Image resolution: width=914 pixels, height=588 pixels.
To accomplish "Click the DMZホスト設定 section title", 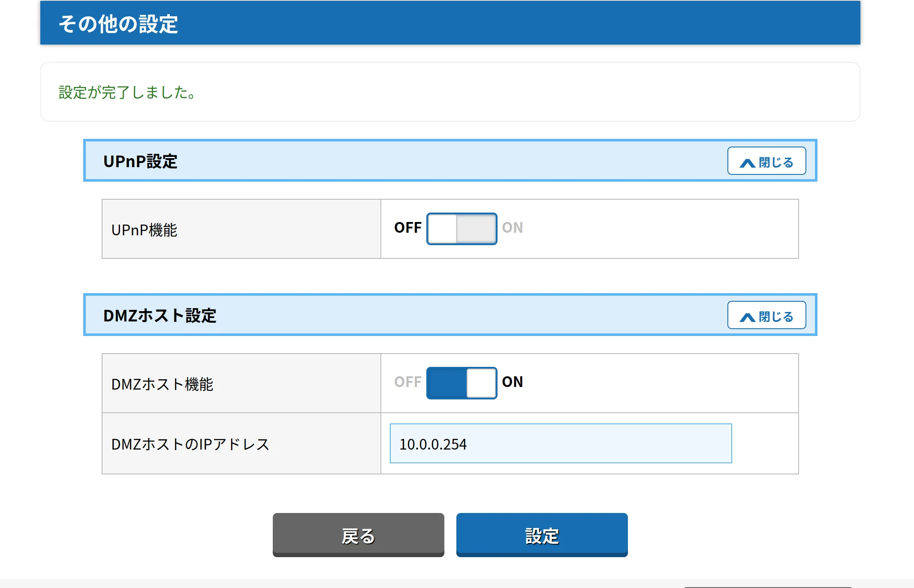I will click(160, 316).
